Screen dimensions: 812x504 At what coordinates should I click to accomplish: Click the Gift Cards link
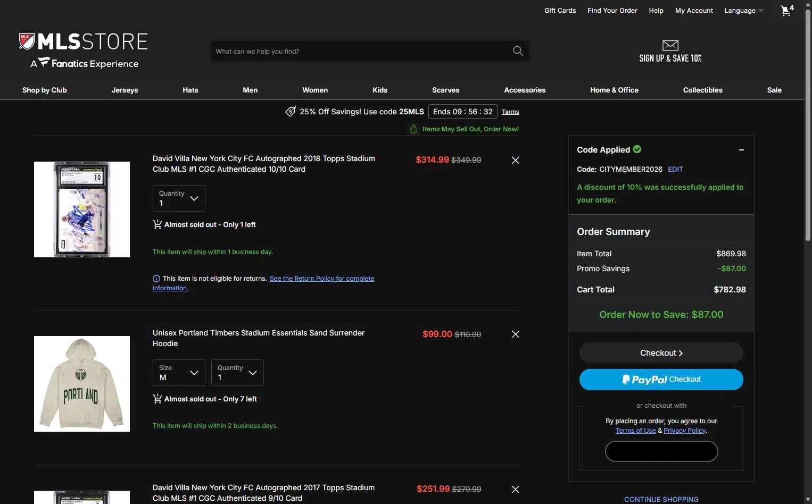click(560, 11)
